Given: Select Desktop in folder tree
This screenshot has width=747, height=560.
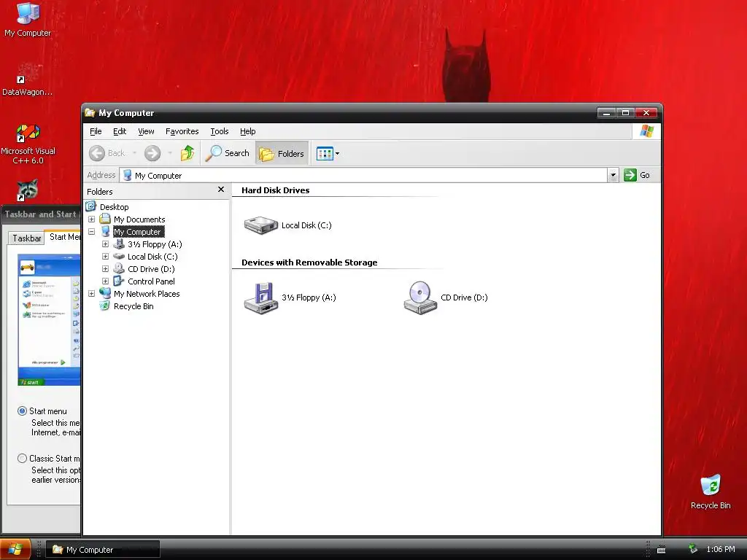Looking at the screenshot, I should [114, 207].
